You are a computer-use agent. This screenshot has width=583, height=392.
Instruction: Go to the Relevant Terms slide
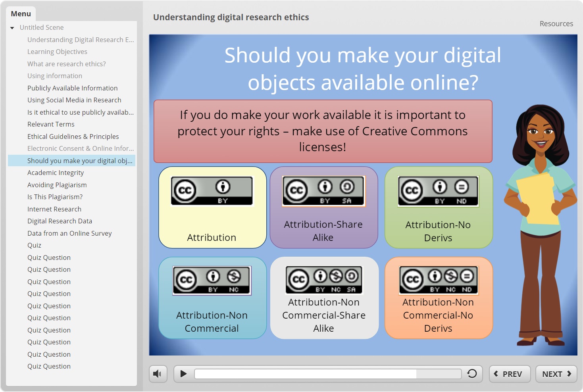[51, 124]
